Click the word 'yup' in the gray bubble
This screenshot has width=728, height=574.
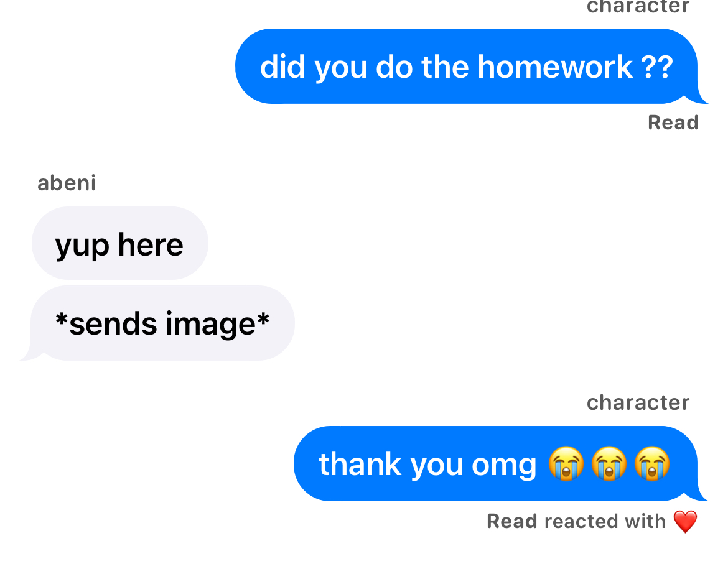pos(82,246)
